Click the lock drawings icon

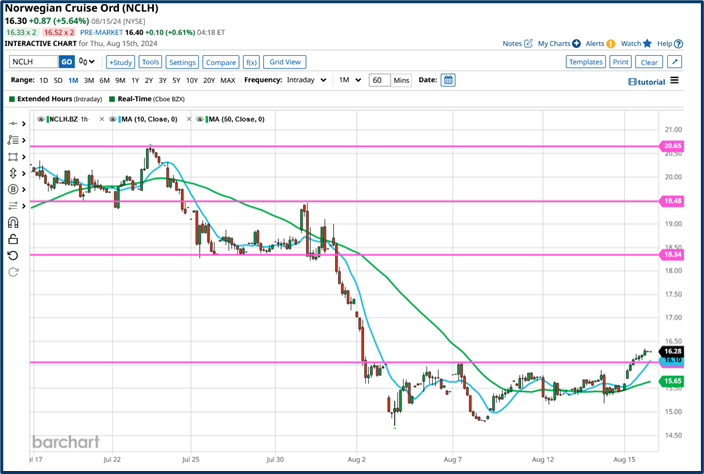tap(13, 239)
